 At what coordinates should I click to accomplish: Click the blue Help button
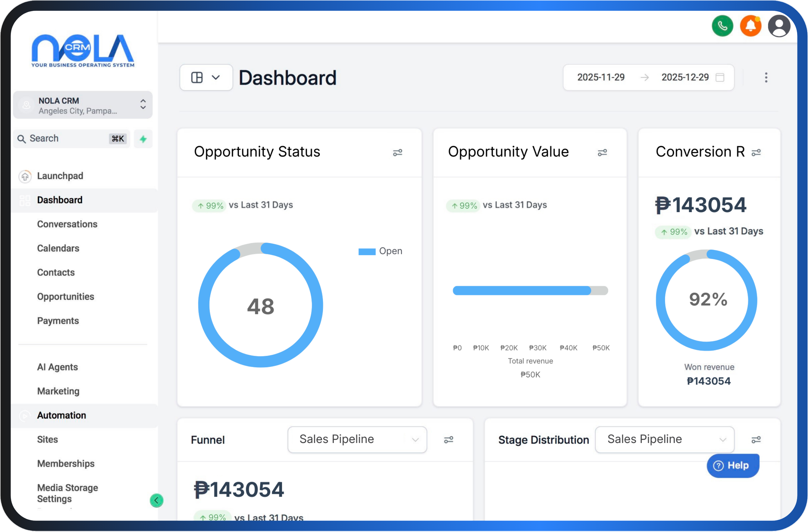coord(732,465)
